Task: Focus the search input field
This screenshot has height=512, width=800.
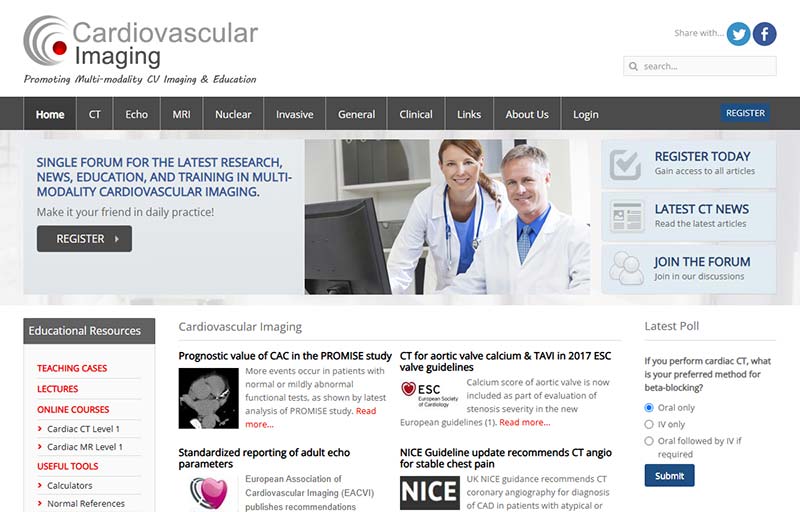Action: coord(699,66)
